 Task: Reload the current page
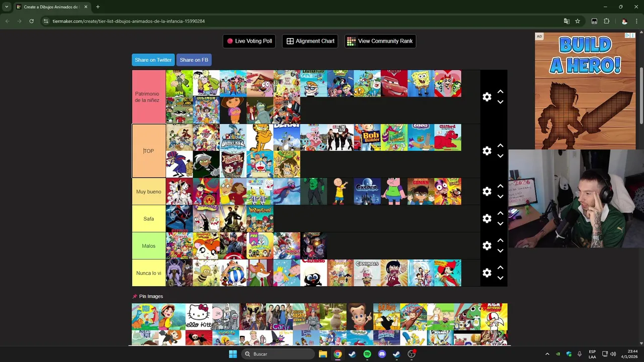tap(31, 21)
